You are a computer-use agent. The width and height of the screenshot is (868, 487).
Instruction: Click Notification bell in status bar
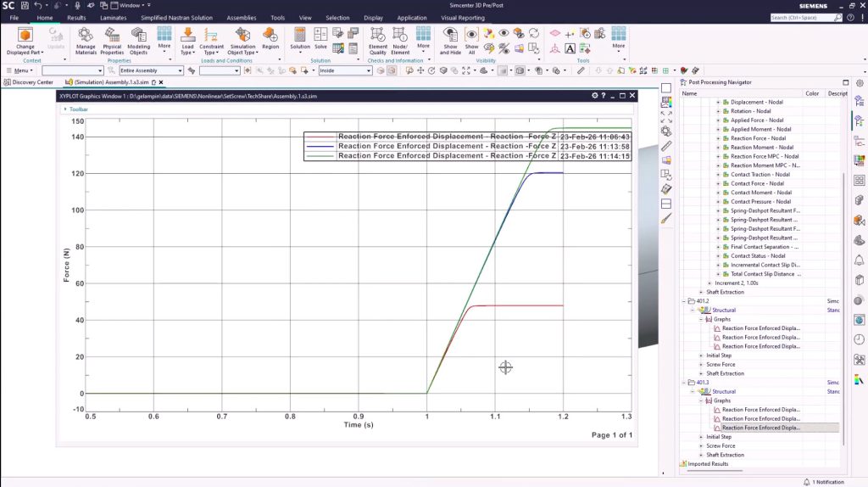807,482
